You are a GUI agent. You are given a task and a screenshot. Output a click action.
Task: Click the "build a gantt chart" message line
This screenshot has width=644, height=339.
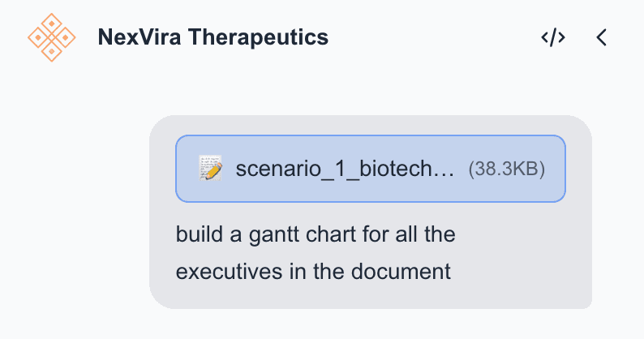[x=316, y=236]
